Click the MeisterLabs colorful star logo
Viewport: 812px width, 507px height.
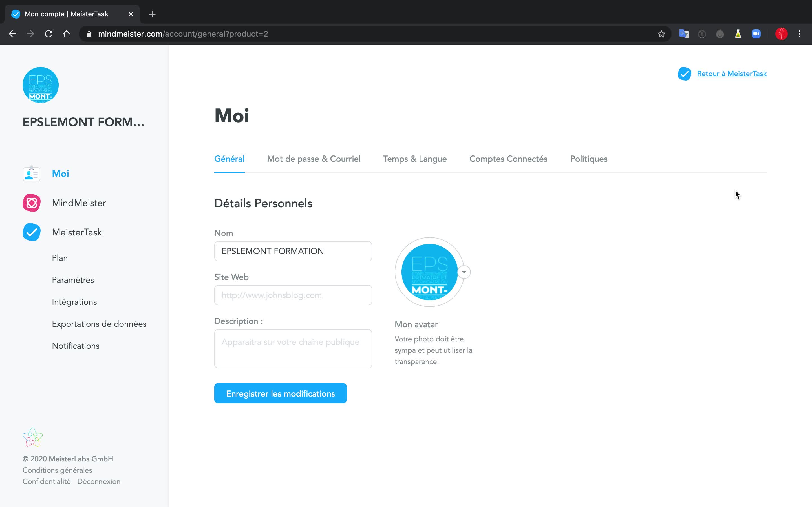coord(32,437)
